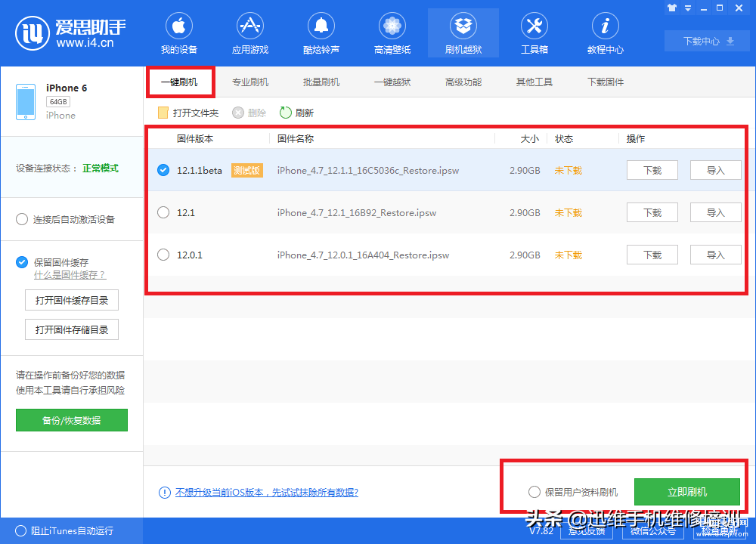Viewport: 756px width, 544px height.
Task: Open 什么是固件缓存? link
Action: pyautogui.click(x=70, y=275)
